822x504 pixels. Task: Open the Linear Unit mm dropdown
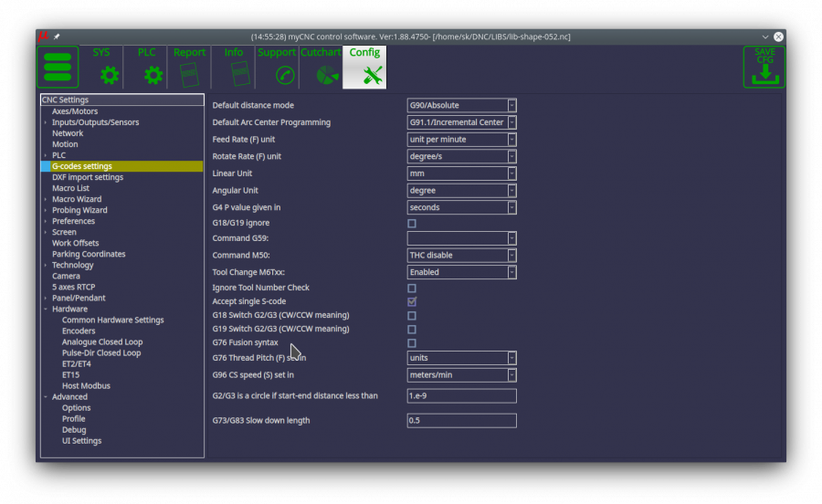tap(461, 173)
